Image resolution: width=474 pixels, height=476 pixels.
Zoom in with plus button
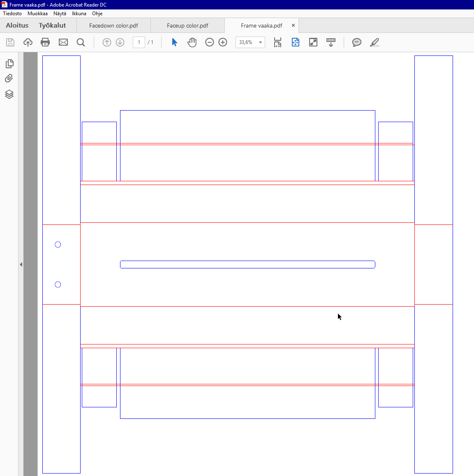223,42
